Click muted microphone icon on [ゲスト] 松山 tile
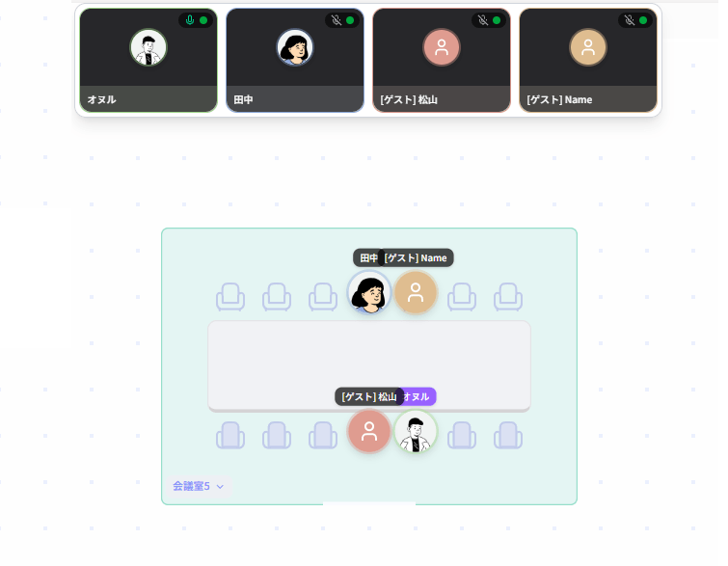Image resolution: width=728 pixels, height=566 pixels. click(x=483, y=20)
